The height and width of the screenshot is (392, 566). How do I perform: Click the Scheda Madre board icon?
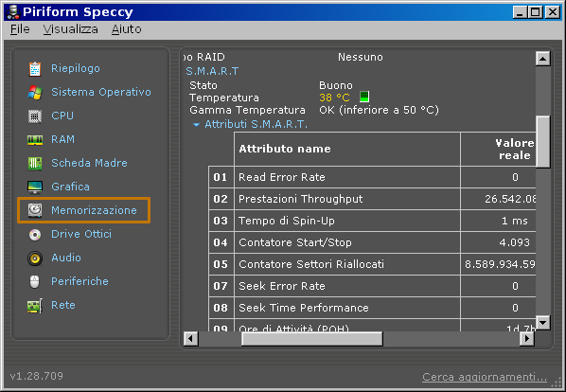click(x=35, y=163)
